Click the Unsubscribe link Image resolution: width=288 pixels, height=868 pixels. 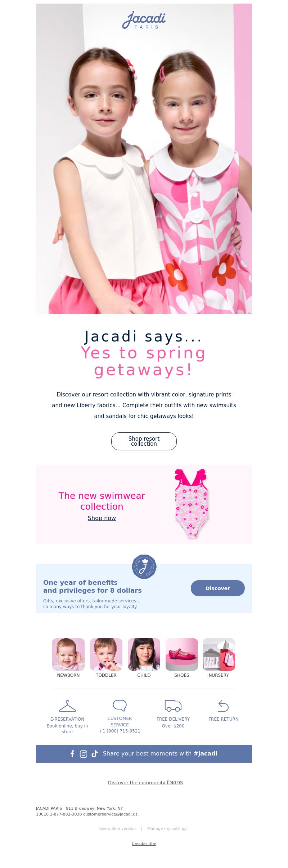[x=144, y=844]
